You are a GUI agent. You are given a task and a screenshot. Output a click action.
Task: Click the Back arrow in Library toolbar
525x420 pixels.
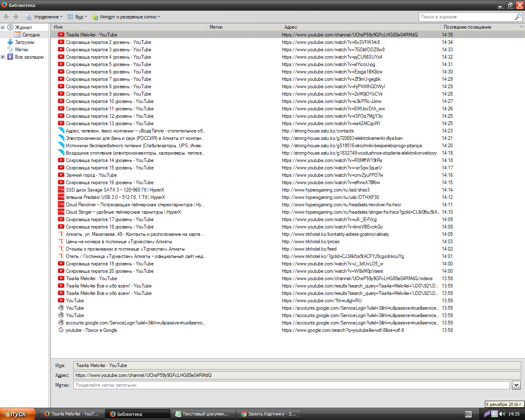click(6, 17)
